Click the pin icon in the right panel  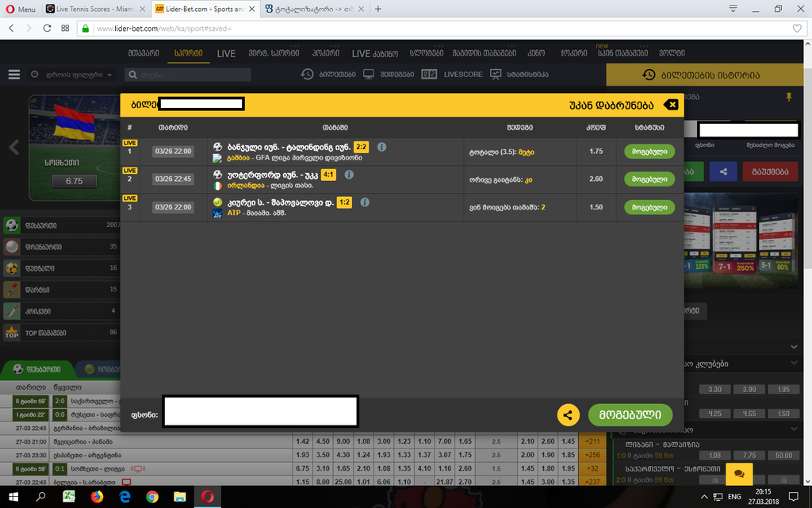pyautogui.click(x=789, y=97)
